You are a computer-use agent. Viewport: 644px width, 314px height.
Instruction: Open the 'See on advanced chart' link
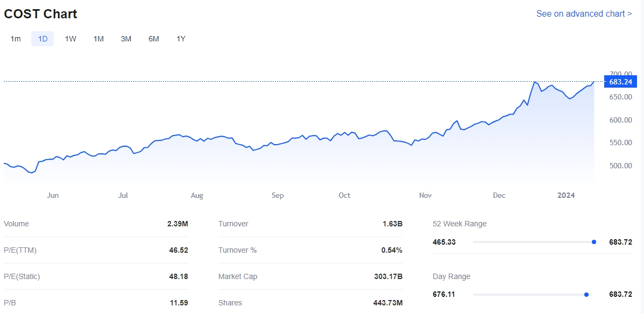(584, 14)
